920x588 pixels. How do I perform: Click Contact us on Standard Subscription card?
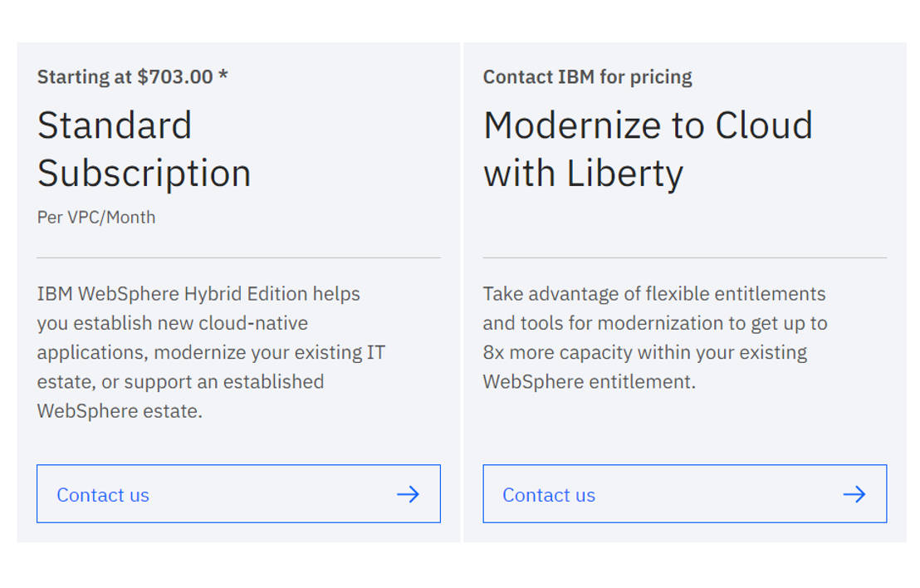(x=102, y=494)
